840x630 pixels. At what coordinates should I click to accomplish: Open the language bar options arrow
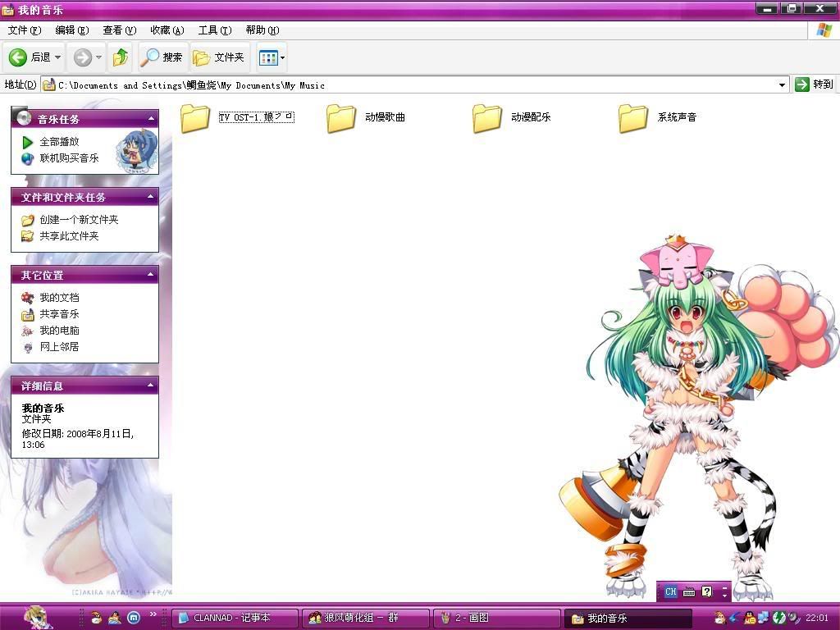click(725, 595)
